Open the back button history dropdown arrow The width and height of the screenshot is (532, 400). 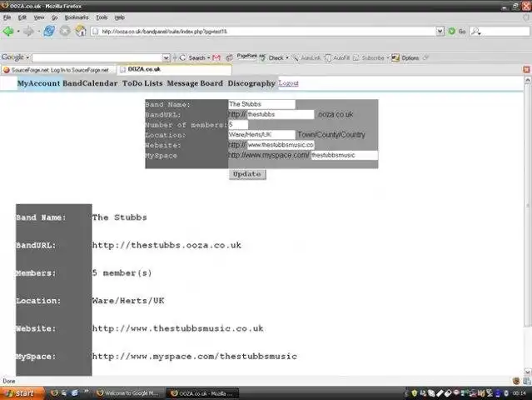pyautogui.click(x=18, y=31)
